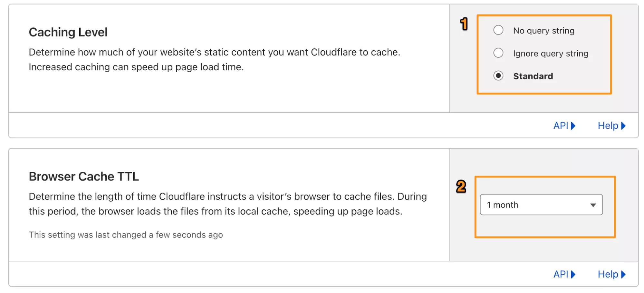Click the arrow icon next to Browser Cache TTL API link

[573, 274]
